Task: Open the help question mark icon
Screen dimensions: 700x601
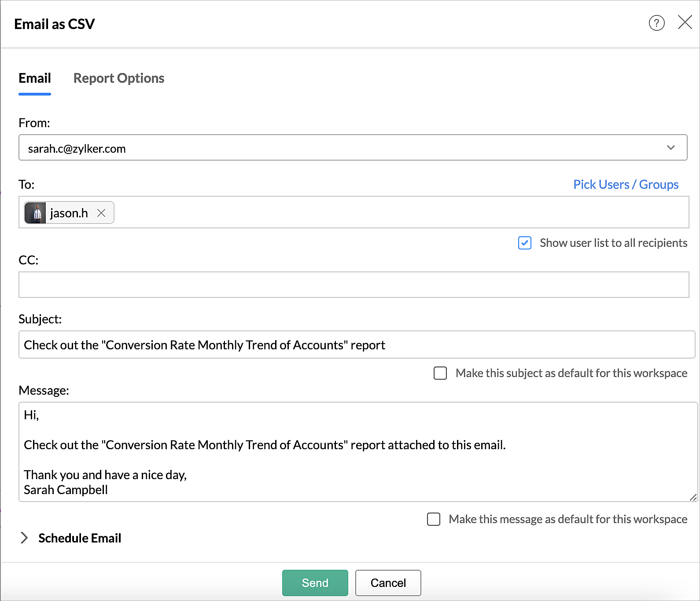Action: click(x=656, y=23)
